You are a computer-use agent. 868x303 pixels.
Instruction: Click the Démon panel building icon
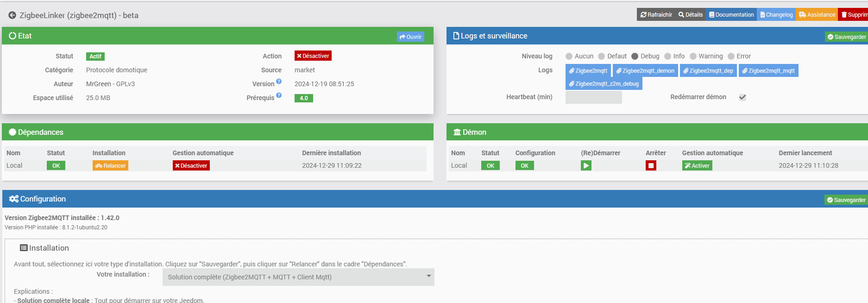pos(457,132)
